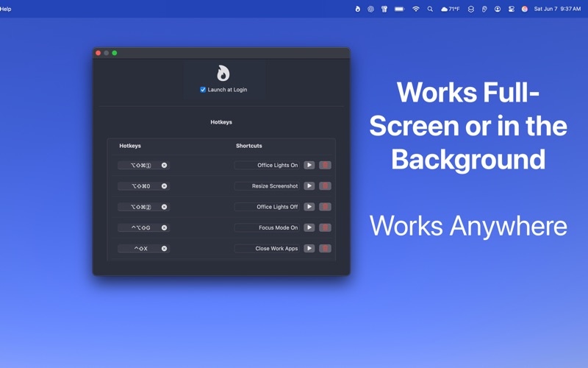
Task: Open the Focus Mode On shortcut selector
Action: tap(267, 227)
